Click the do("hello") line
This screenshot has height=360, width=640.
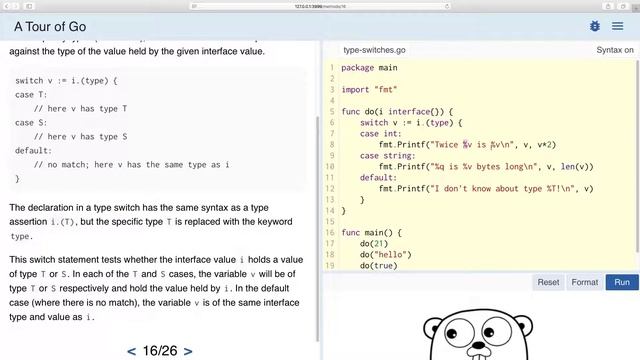385,255
